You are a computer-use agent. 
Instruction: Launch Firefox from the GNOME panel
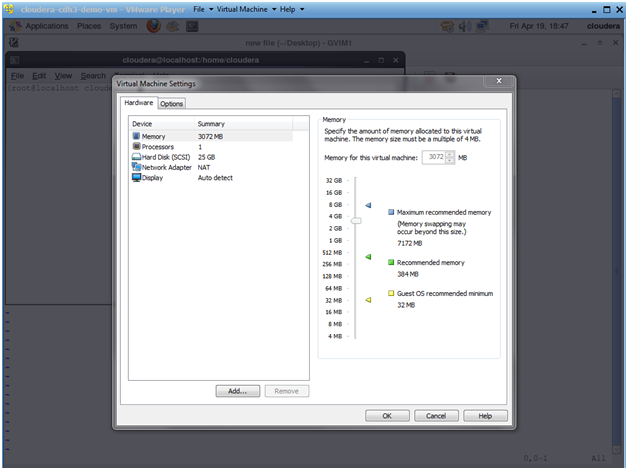pos(153,26)
